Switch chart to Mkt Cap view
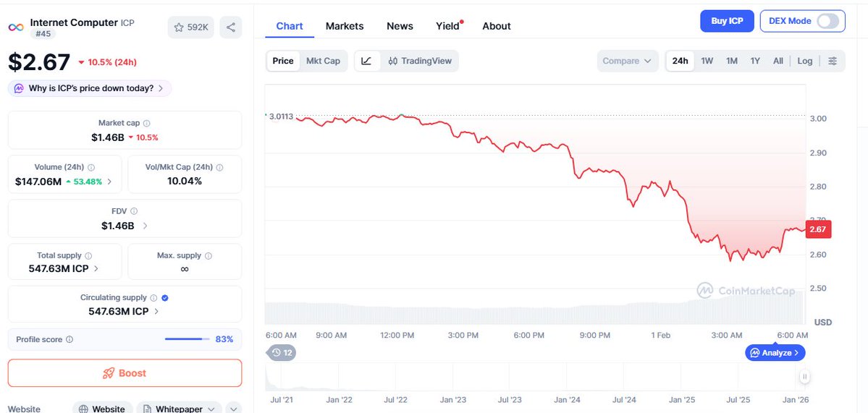868x413 pixels. click(324, 61)
